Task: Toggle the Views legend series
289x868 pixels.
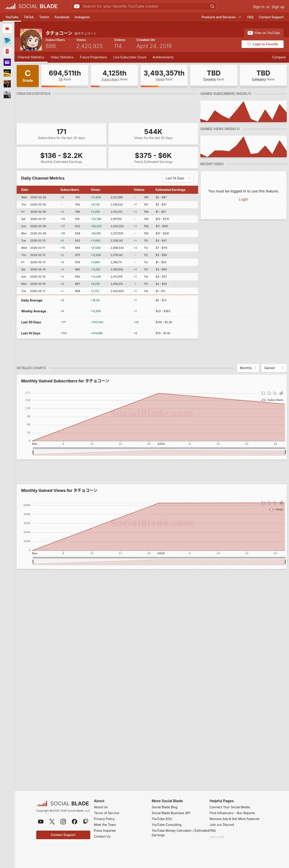Action: click(x=276, y=509)
